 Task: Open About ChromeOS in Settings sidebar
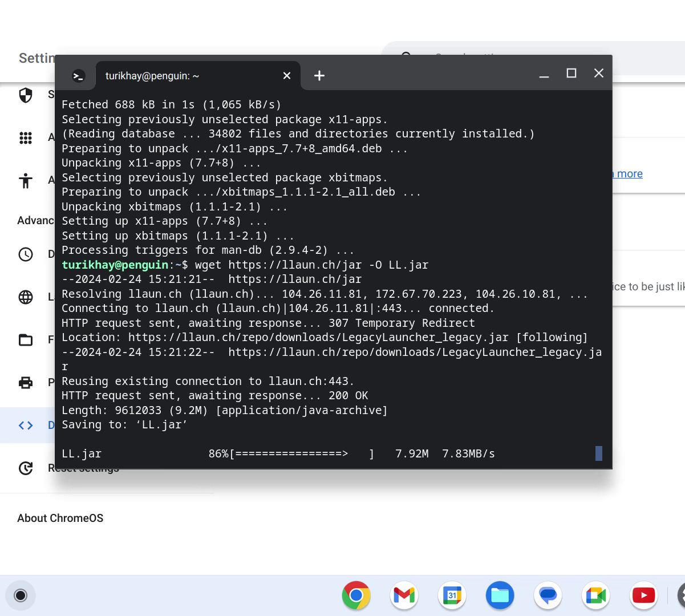pos(60,518)
